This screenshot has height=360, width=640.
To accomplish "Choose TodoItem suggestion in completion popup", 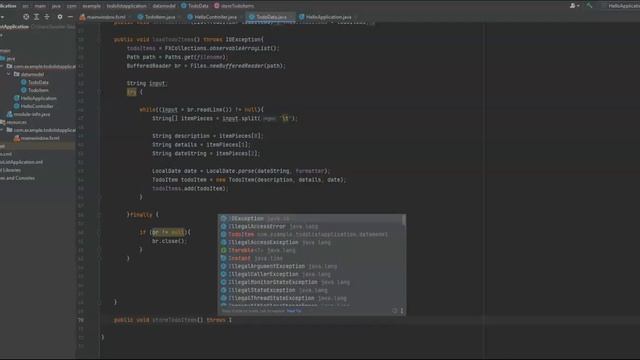I will [311, 234].
